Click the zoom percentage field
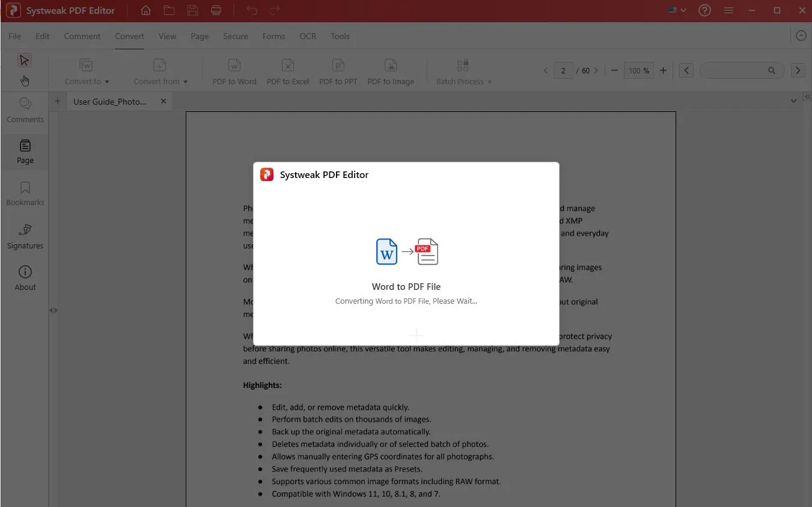This screenshot has width=812, height=507. pos(639,70)
